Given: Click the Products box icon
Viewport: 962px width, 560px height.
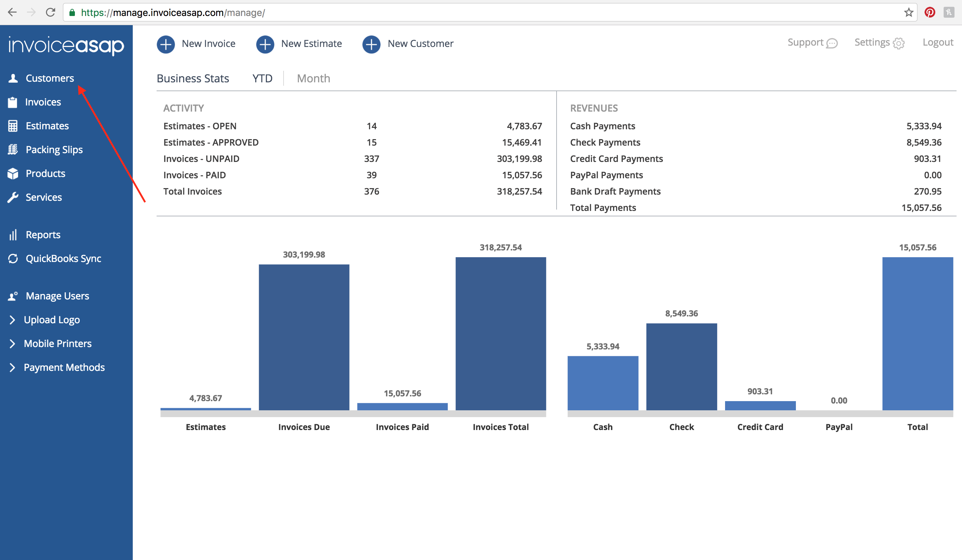Looking at the screenshot, I should click(13, 174).
